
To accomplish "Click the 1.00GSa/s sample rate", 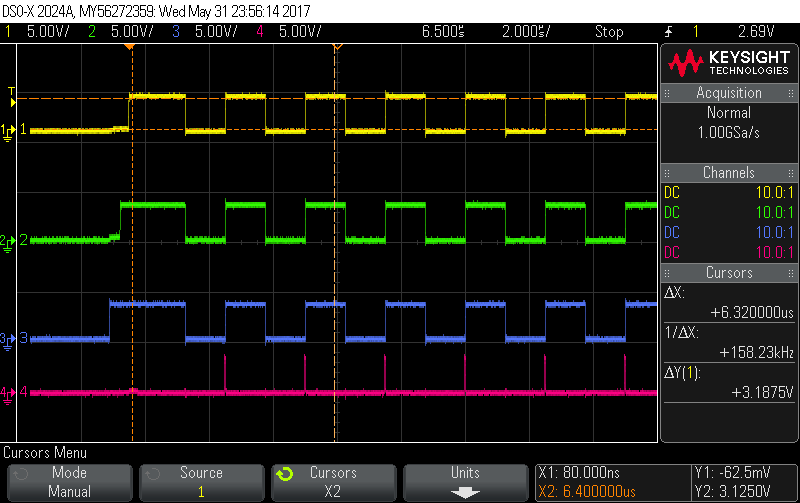I will (x=729, y=133).
